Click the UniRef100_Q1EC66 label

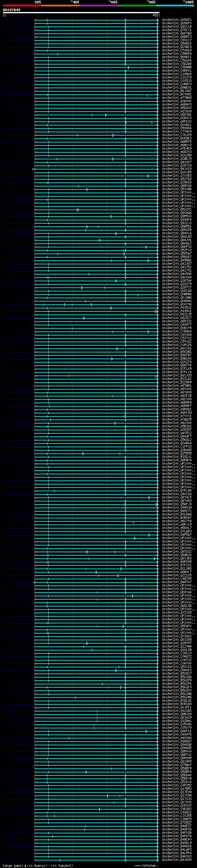(x=177, y=291)
